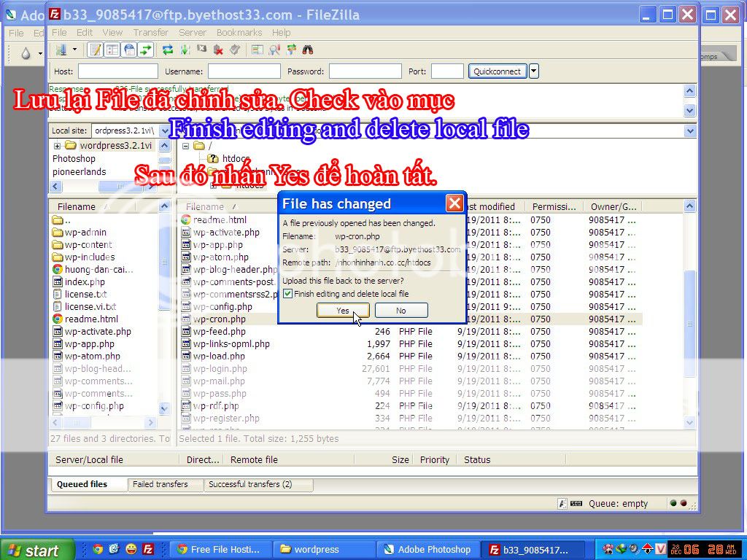
Task: Click the refresh file lists icon
Action: coord(168,50)
